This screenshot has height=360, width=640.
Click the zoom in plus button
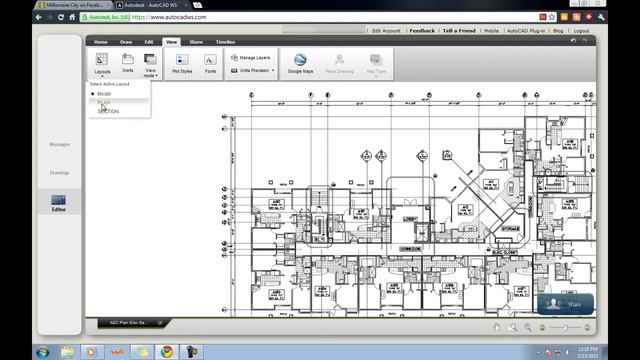[587, 327]
